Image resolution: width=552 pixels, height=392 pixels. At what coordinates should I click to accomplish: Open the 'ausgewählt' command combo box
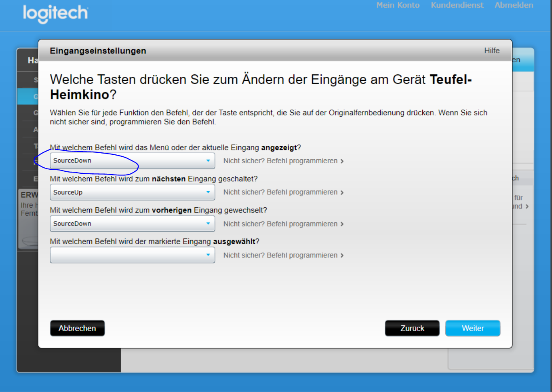(132, 255)
